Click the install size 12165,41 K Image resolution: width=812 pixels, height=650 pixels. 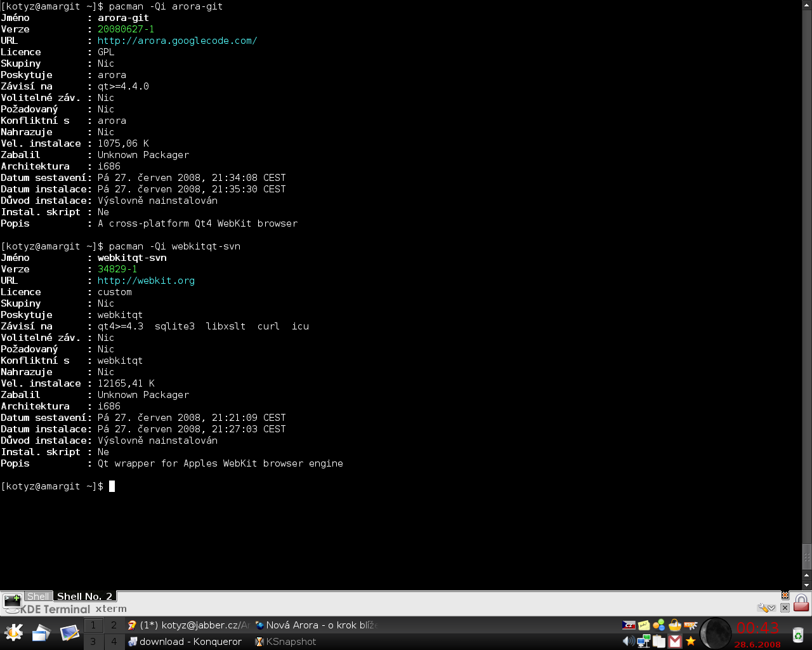pyautogui.click(x=126, y=383)
